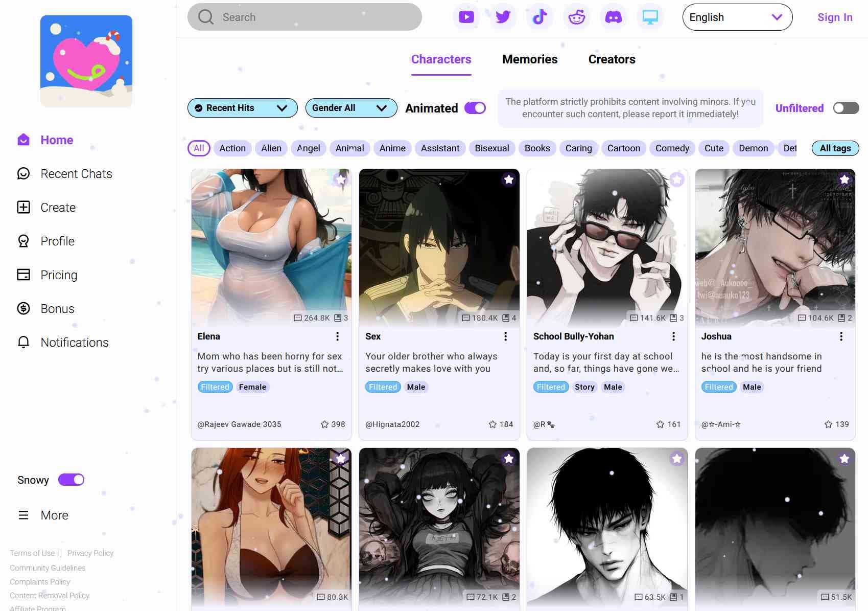The image size is (868, 611).
Task: Click the Search input field
Action: click(304, 17)
